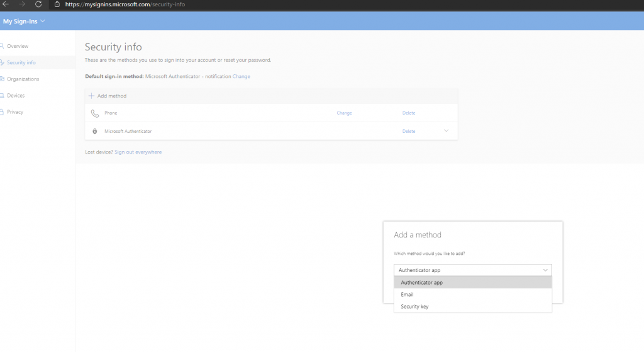Click the browser forward arrow
This screenshot has width=644, height=352.
(x=22, y=4)
